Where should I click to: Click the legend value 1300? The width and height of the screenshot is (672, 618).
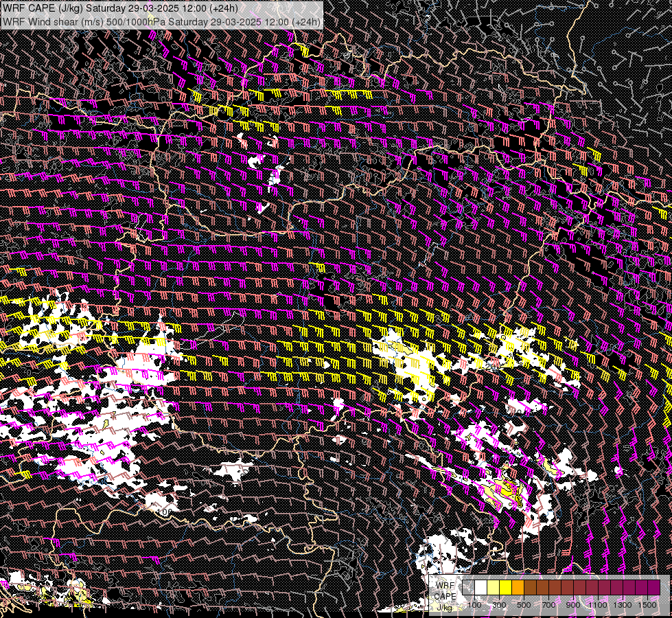click(x=623, y=605)
